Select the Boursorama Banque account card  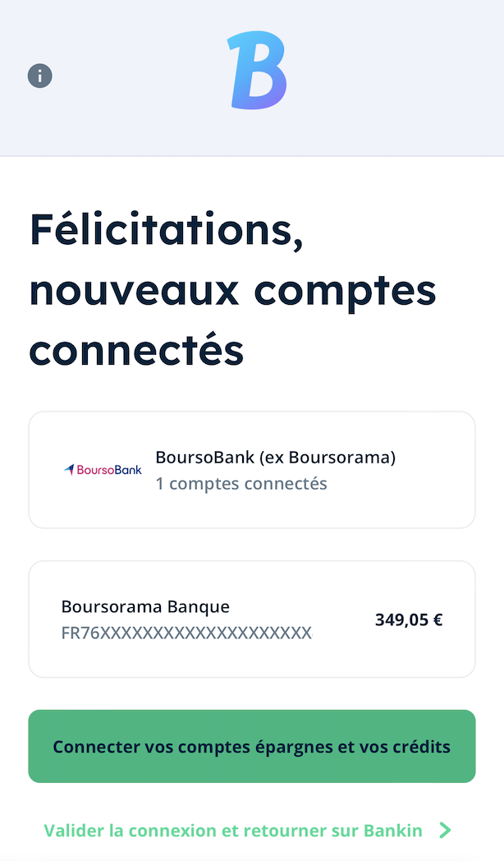coord(252,619)
